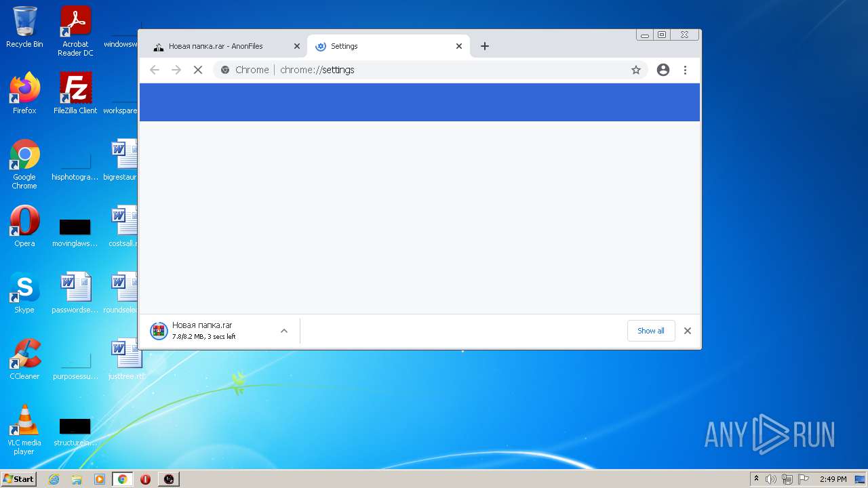
Task: Select the movinglaws... desktop file
Action: coord(75,232)
